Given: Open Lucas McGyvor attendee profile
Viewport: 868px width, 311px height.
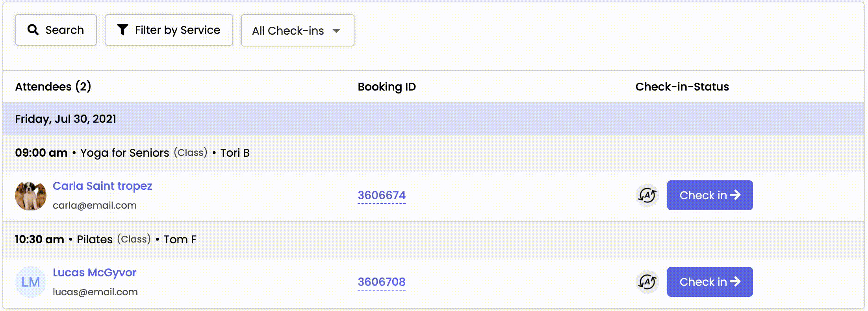Looking at the screenshot, I should pyautogui.click(x=95, y=272).
